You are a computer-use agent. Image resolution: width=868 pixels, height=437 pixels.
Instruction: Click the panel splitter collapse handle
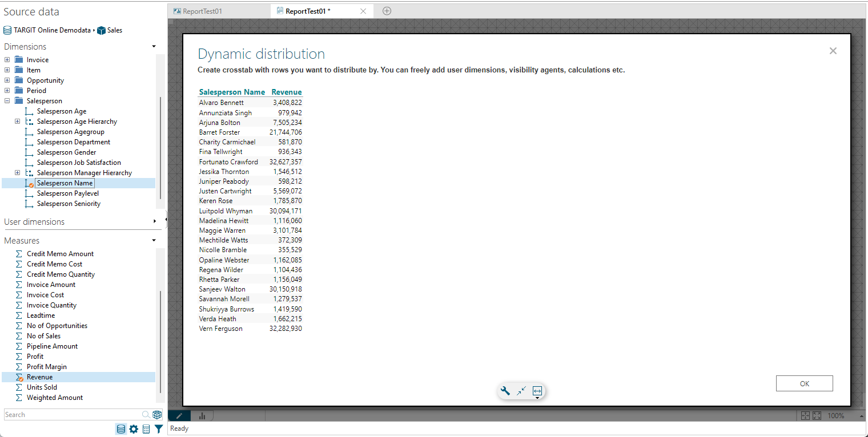[166, 219]
